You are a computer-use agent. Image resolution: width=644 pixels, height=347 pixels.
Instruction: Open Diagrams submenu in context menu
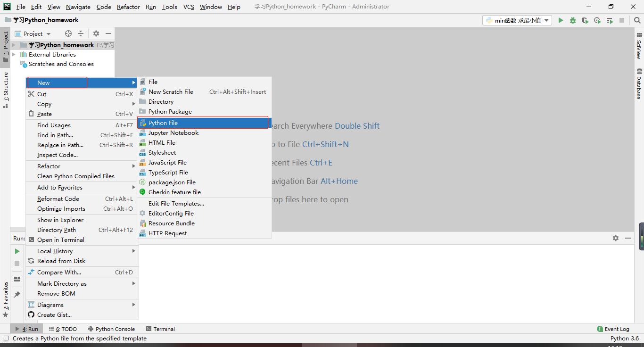coord(82,305)
